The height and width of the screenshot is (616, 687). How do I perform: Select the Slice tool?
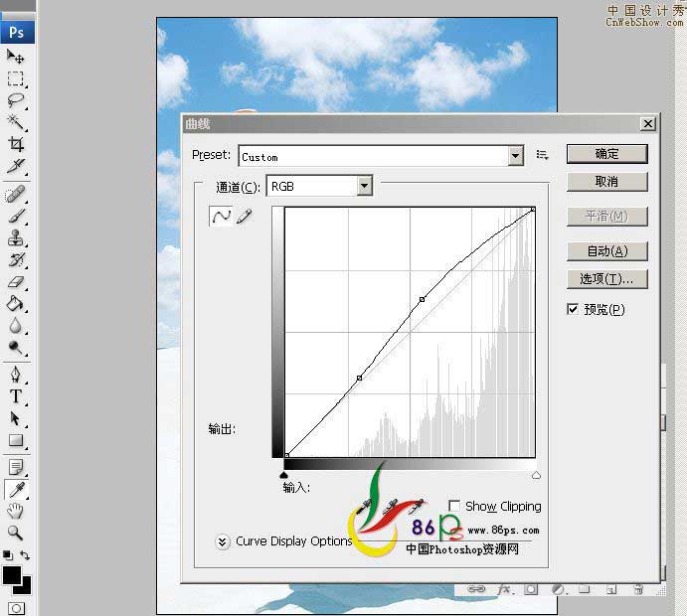coord(16,166)
